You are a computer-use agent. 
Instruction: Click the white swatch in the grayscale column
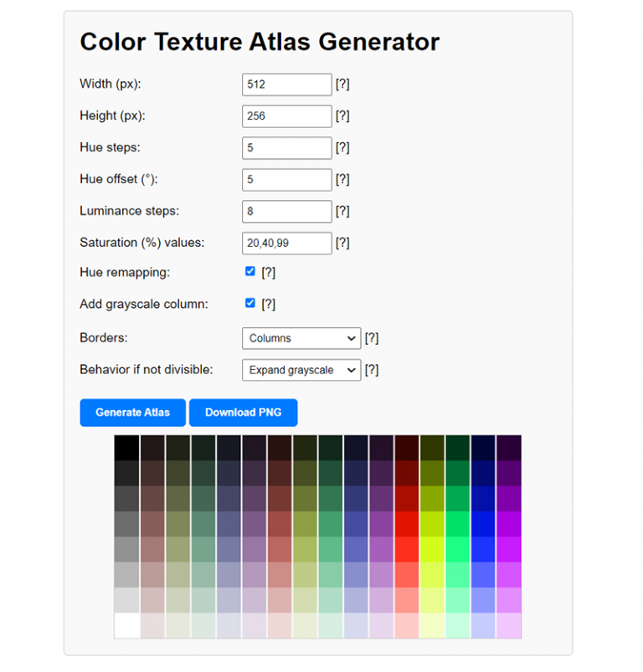pyautogui.click(x=126, y=626)
